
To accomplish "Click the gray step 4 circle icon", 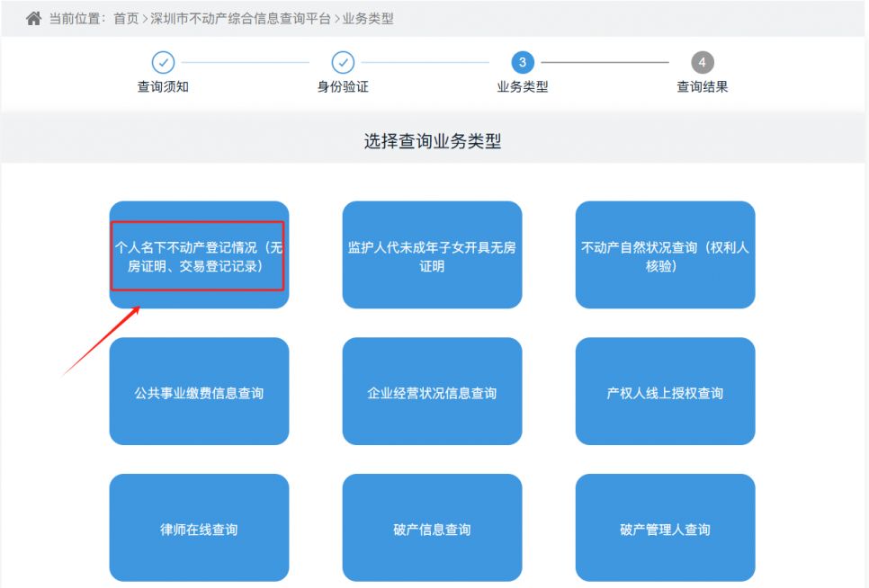I will 703,63.
